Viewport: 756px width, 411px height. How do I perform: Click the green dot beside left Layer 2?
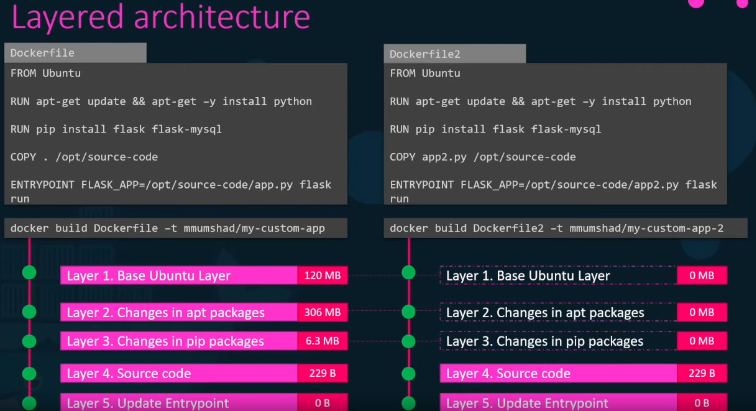[29, 311]
